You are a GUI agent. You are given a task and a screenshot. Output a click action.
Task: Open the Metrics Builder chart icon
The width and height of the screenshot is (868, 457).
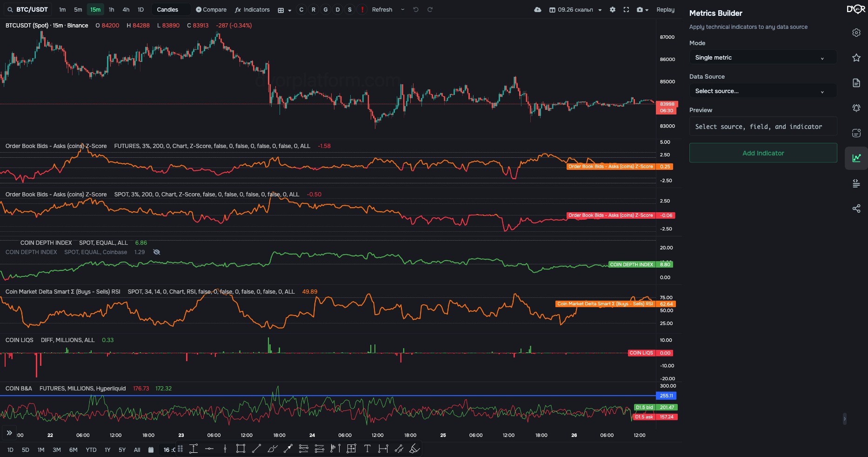pos(856,158)
